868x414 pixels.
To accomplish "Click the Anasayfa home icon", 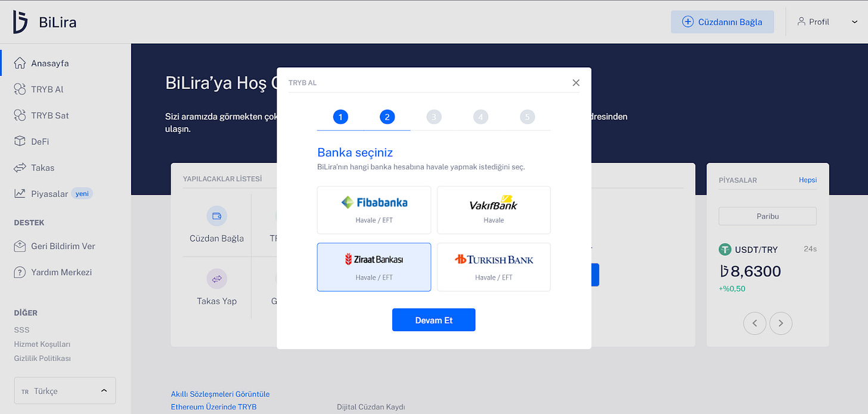I will [x=20, y=63].
